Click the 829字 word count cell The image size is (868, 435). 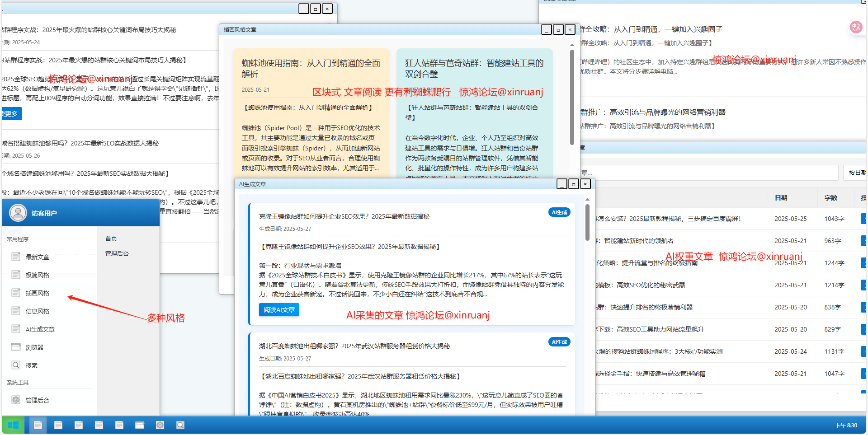(x=832, y=329)
